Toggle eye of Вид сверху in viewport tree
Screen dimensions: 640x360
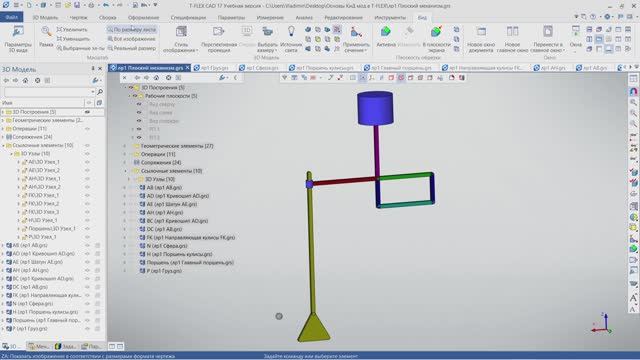point(139,104)
